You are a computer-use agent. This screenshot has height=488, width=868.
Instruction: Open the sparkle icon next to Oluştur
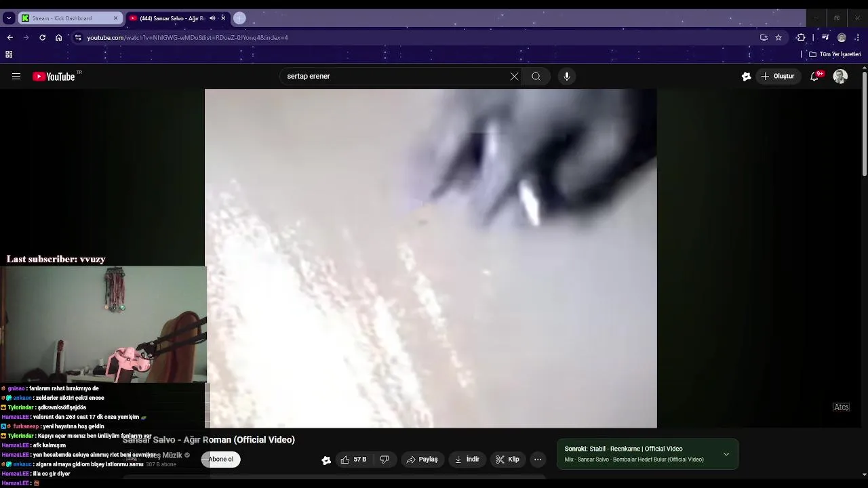[746, 77]
